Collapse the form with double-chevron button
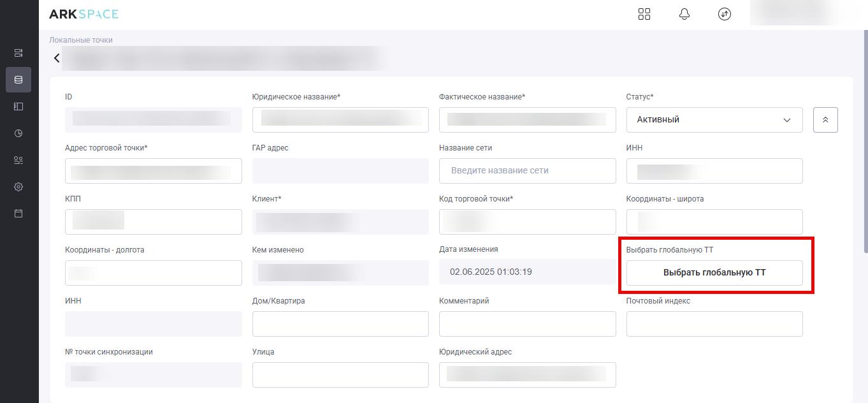The height and width of the screenshot is (403, 868). [825, 120]
